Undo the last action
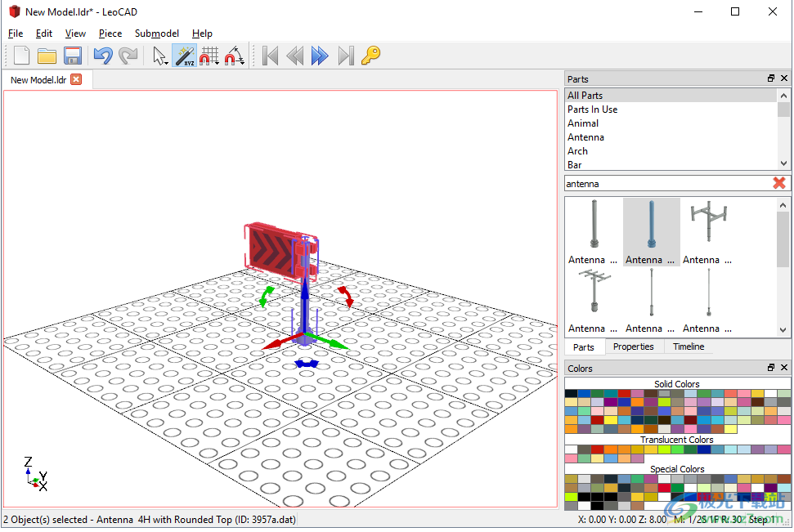The height and width of the screenshot is (532, 794). (x=102, y=56)
